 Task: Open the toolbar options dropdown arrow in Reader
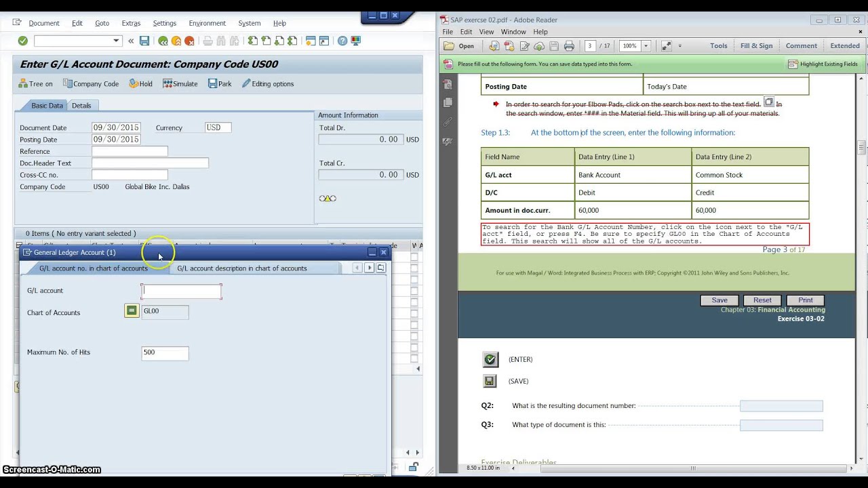[x=679, y=46]
